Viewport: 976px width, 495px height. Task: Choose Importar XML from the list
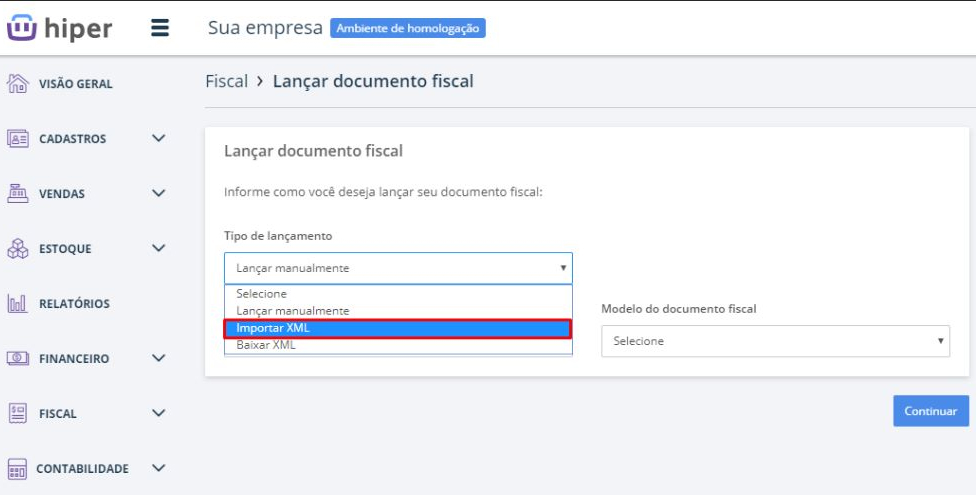398,328
